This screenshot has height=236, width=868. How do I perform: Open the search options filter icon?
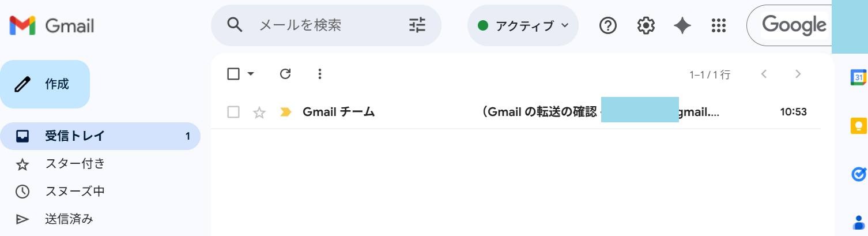tap(417, 25)
